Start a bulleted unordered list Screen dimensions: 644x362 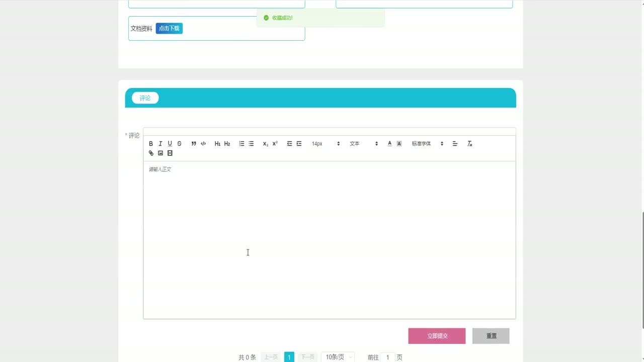point(251,144)
